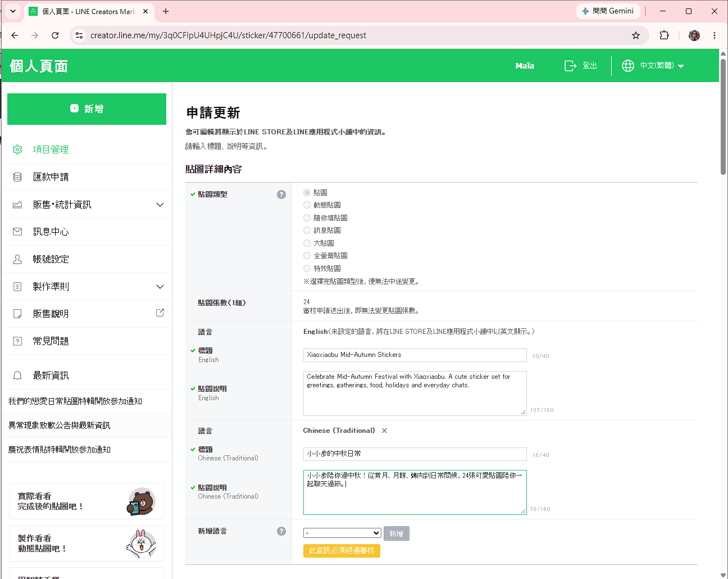Select the 特效貼圖 radio button

(x=307, y=269)
